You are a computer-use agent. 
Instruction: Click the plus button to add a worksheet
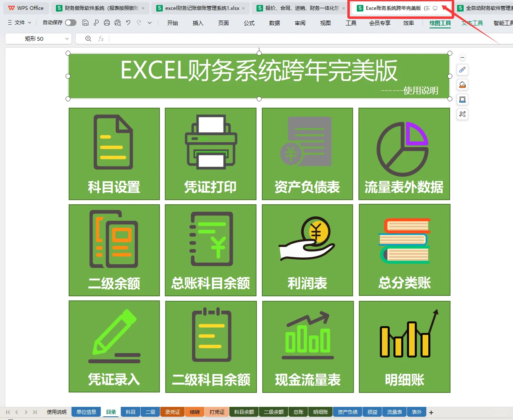431,412
